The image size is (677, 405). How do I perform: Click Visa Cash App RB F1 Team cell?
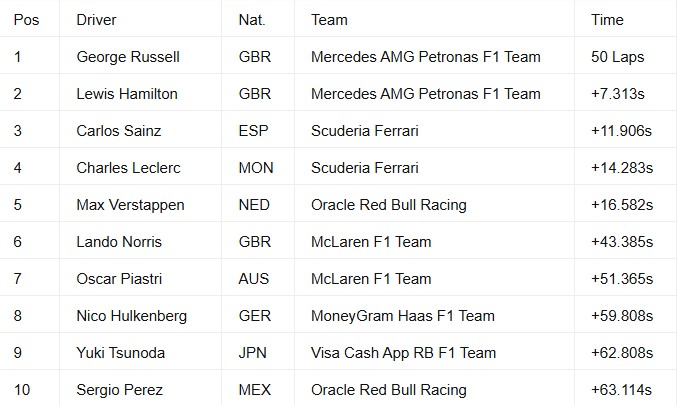click(x=434, y=353)
